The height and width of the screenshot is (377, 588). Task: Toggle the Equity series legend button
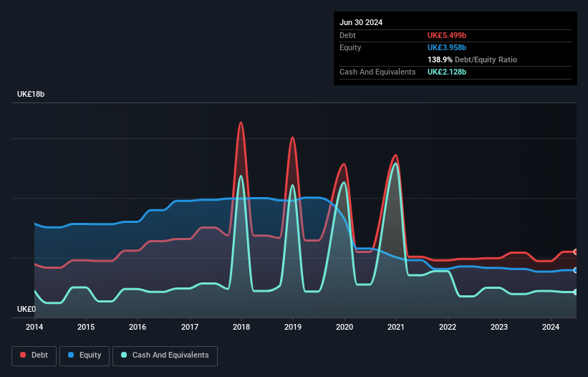(85, 355)
